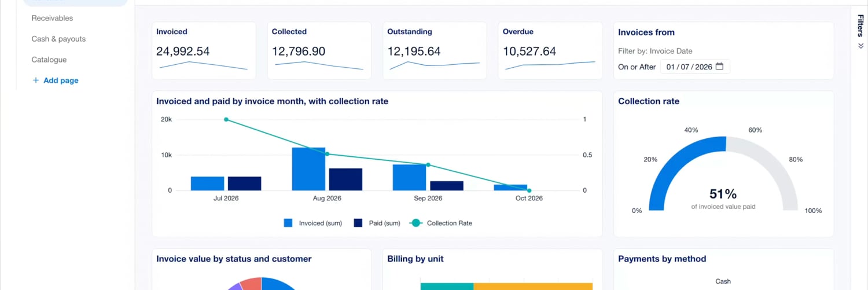Select the Sep 2026 Invoiced bar
868x290 pixels.
pyautogui.click(x=409, y=178)
